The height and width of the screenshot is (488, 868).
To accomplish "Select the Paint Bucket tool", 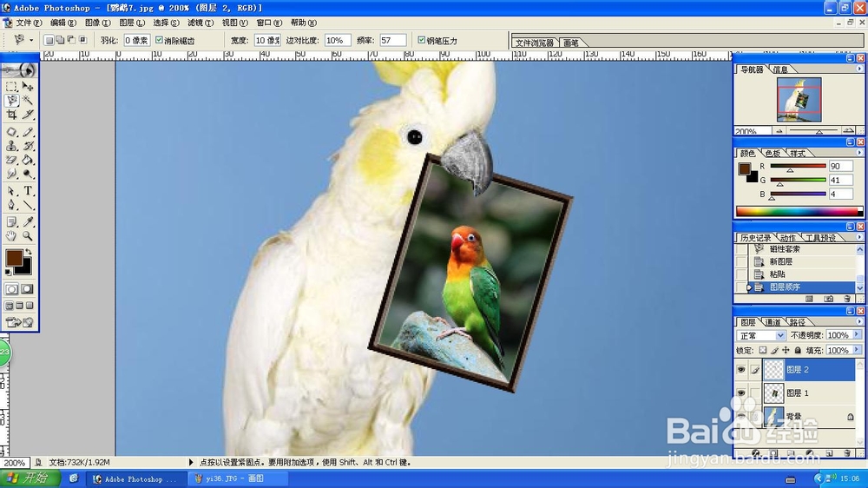I will tap(27, 160).
